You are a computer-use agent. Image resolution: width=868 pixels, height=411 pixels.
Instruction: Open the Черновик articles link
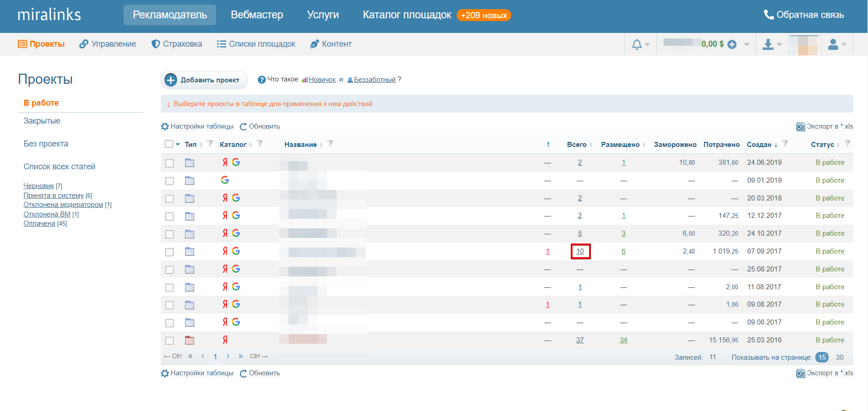tap(38, 186)
